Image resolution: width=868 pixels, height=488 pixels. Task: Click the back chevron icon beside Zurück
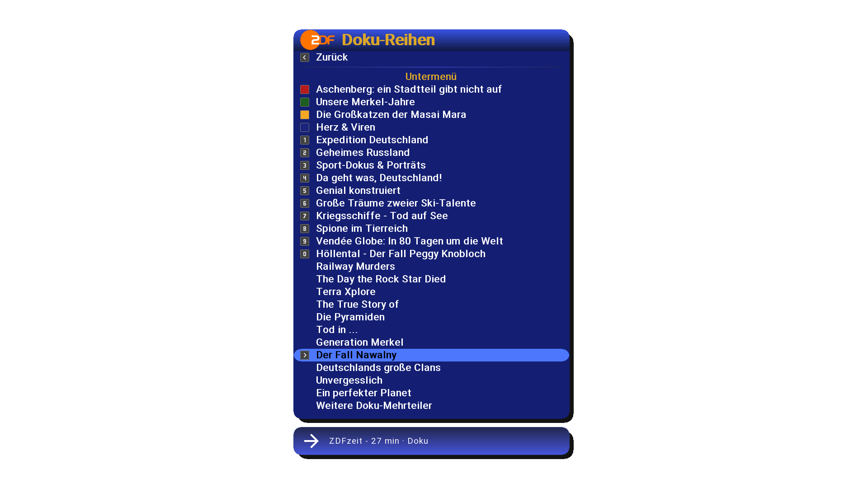(x=305, y=57)
